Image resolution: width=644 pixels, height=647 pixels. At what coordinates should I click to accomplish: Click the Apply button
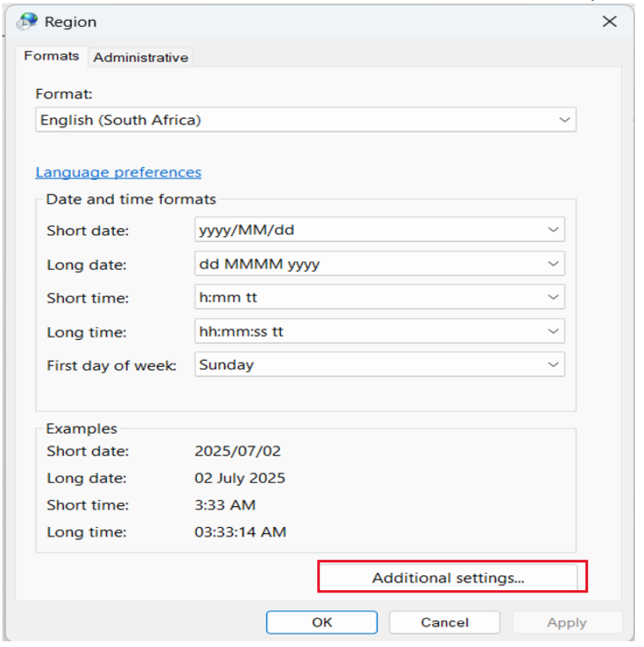click(x=567, y=622)
